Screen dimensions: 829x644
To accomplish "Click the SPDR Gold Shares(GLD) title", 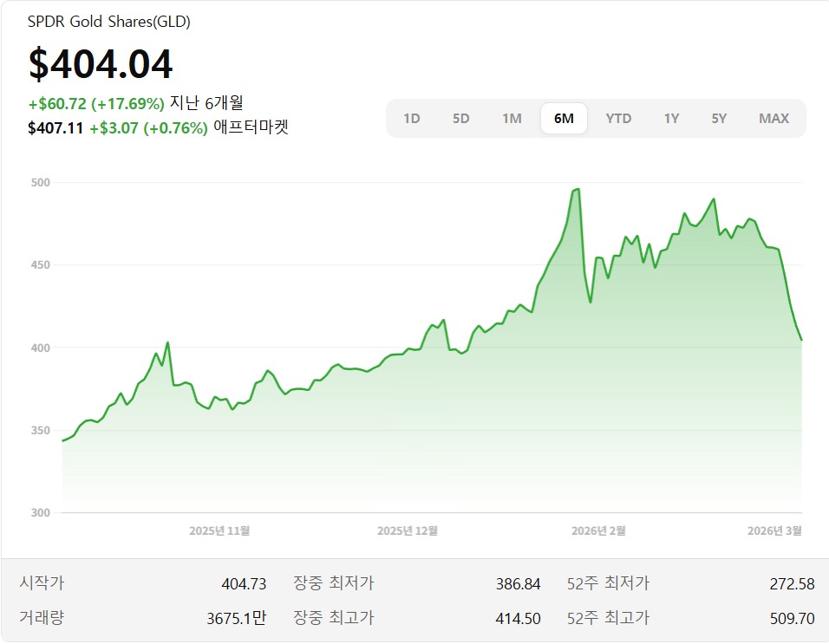I will tap(109, 22).
